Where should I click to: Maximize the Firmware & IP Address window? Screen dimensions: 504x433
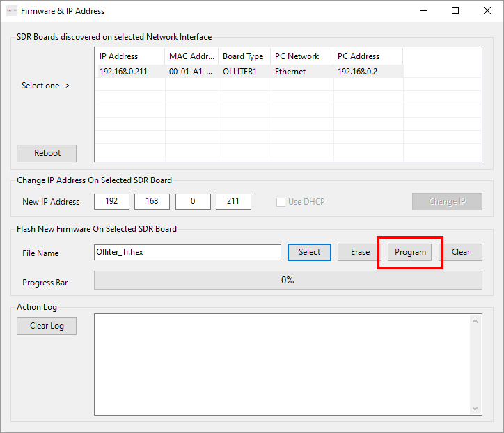[455, 10]
